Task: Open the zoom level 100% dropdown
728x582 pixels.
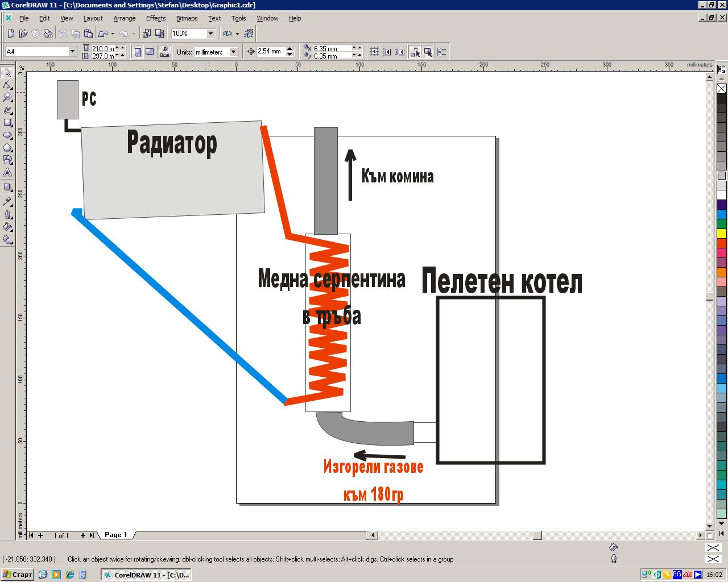Action: (210, 34)
